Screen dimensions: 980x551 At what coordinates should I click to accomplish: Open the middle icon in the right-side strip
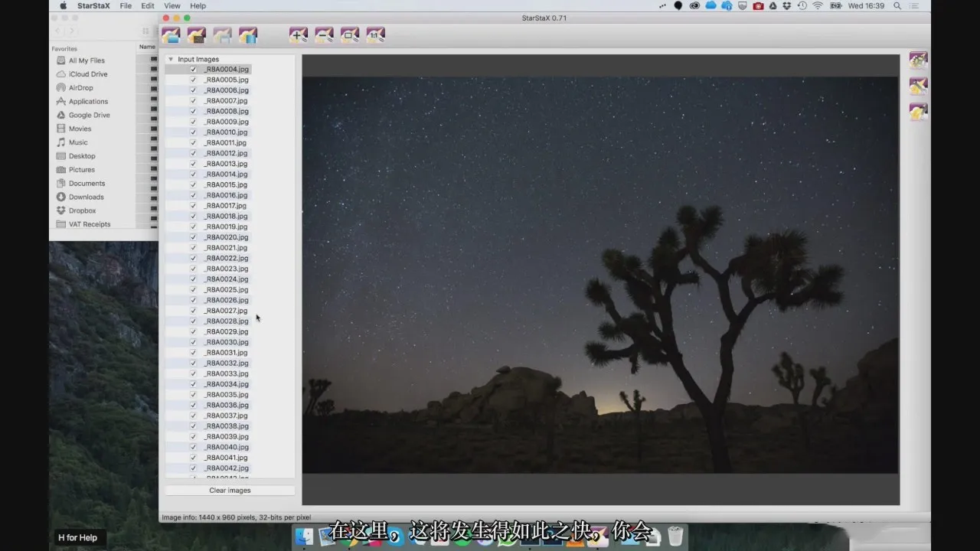[x=918, y=86]
